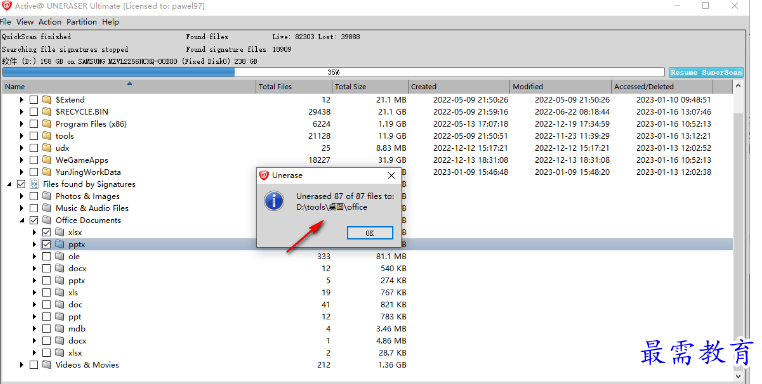Open the View menu

pyautogui.click(x=25, y=22)
